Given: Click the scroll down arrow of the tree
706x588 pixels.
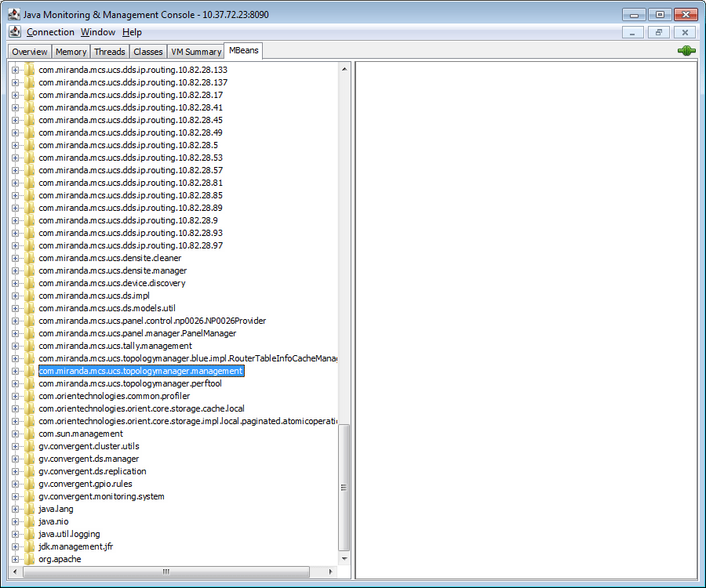Looking at the screenshot, I should (344, 559).
